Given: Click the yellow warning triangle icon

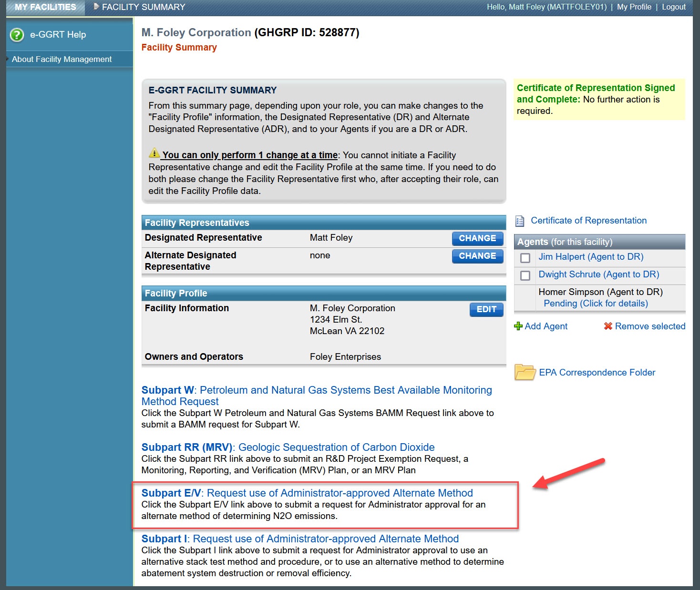Looking at the screenshot, I should 154,153.
